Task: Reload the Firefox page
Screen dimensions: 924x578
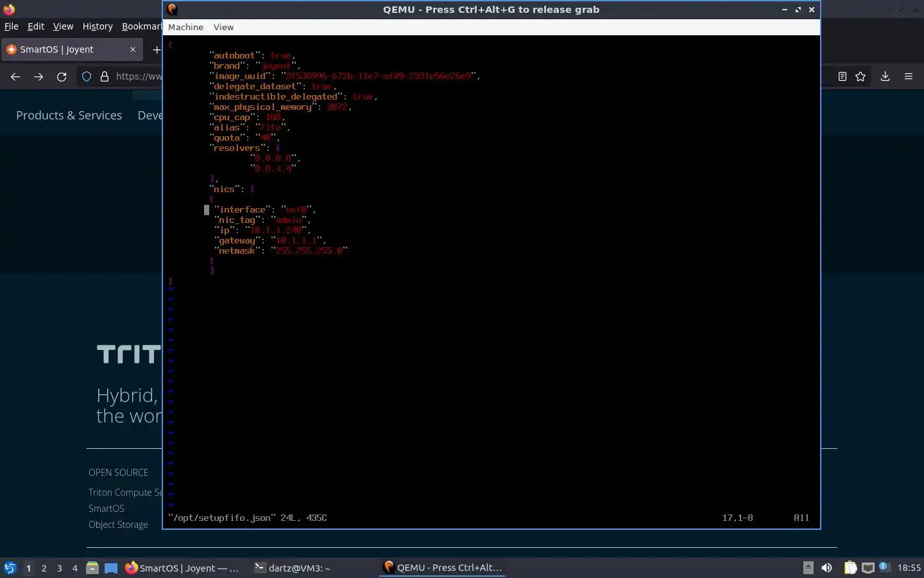Action: 62,76
